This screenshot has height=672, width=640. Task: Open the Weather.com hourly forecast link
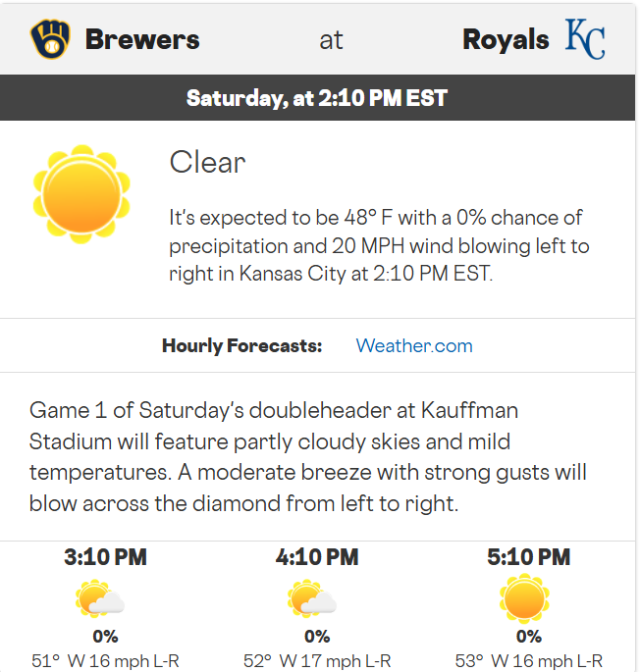(x=413, y=346)
